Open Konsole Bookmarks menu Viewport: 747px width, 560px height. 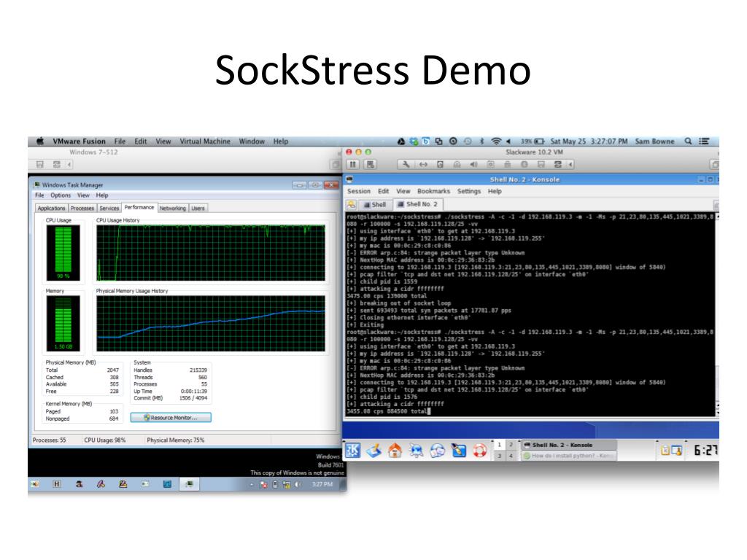(433, 191)
